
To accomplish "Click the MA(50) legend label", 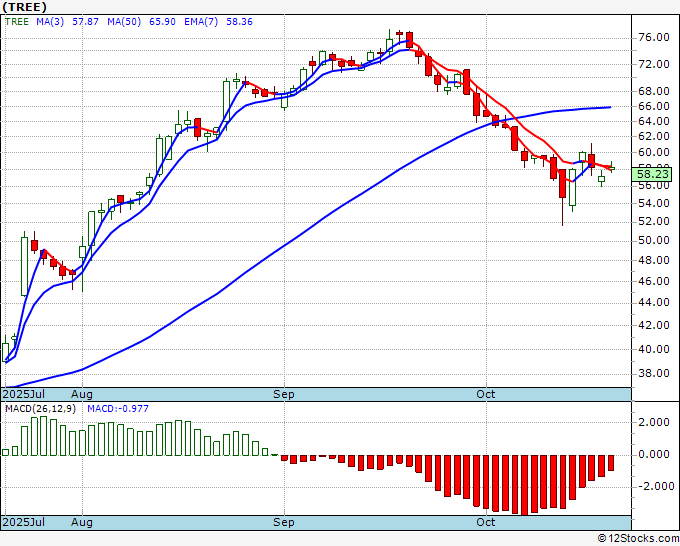I will 124,22.
